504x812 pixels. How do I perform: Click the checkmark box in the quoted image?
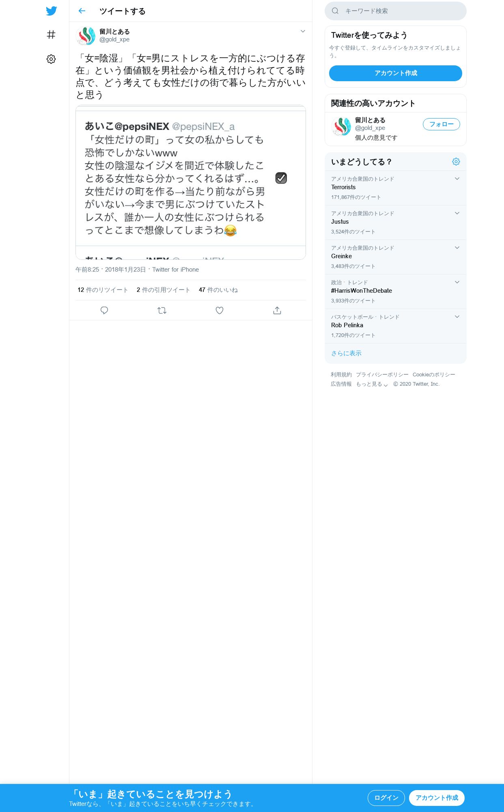pyautogui.click(x=281, y=178)
